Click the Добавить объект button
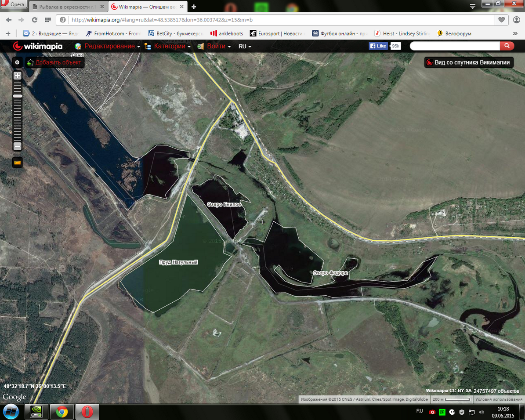The width and height of the screenshot is (525, 420). [x=54, y=62]
